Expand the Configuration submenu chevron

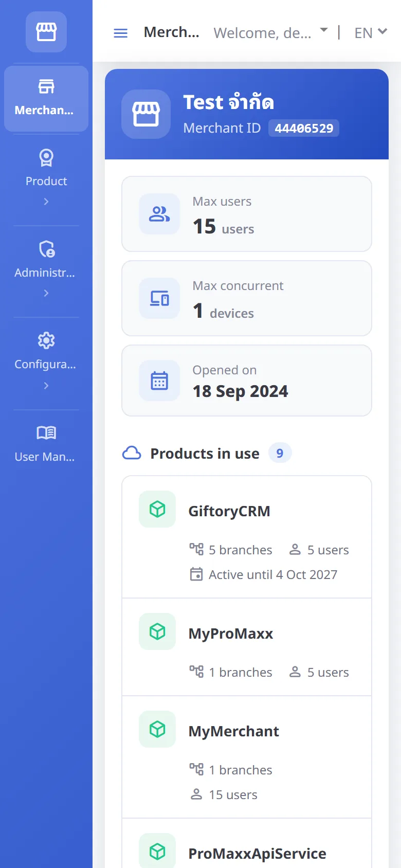coord(46,386)
